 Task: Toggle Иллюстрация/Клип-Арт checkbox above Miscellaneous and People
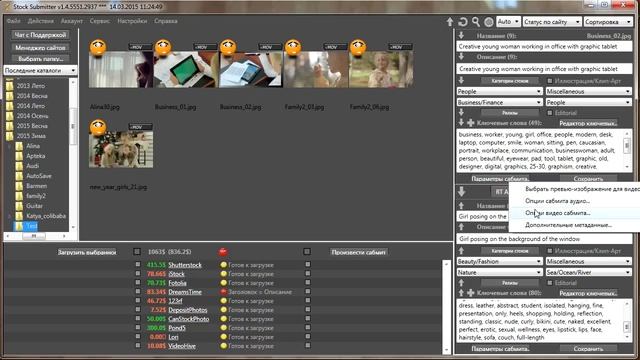pyautogui.click(x=550, y=81)
